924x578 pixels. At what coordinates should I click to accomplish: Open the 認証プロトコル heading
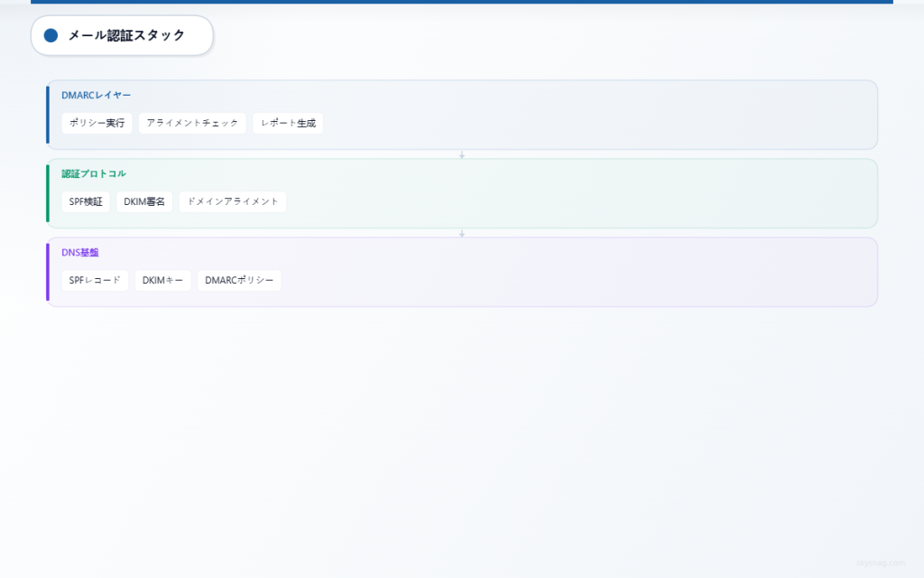(92, 173)
